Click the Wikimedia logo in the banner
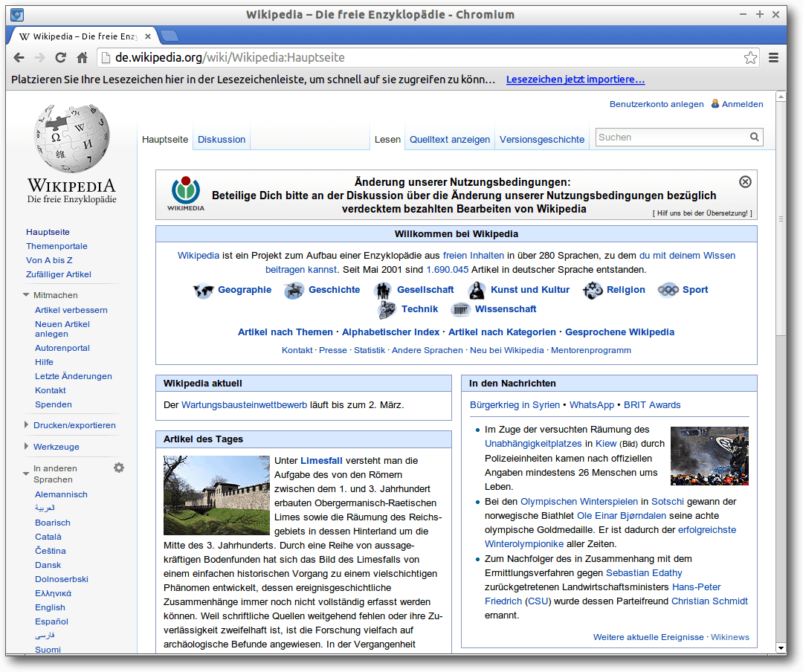The height and width of the screenshot is (672, 803). [185, 193]
